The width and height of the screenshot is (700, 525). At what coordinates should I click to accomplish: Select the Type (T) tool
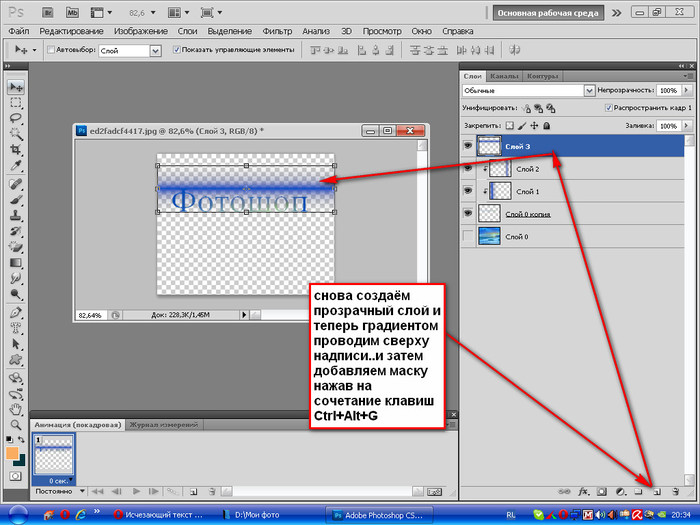tap(16, 329)
